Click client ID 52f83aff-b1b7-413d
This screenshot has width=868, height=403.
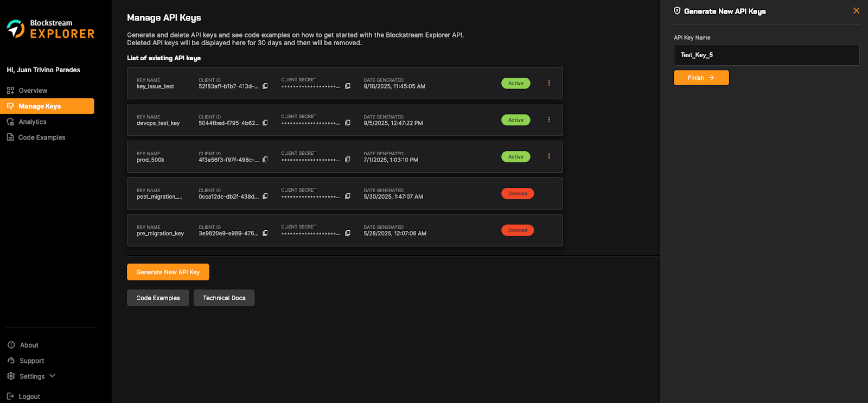[x=228, y=86]
